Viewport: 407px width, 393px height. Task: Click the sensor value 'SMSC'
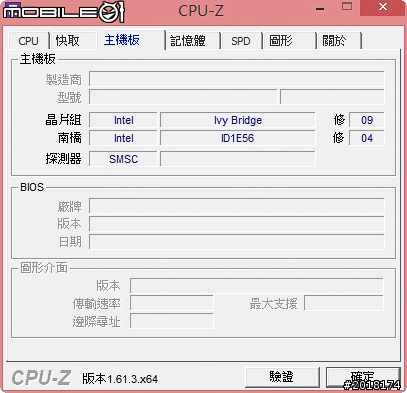coord(123,159)
